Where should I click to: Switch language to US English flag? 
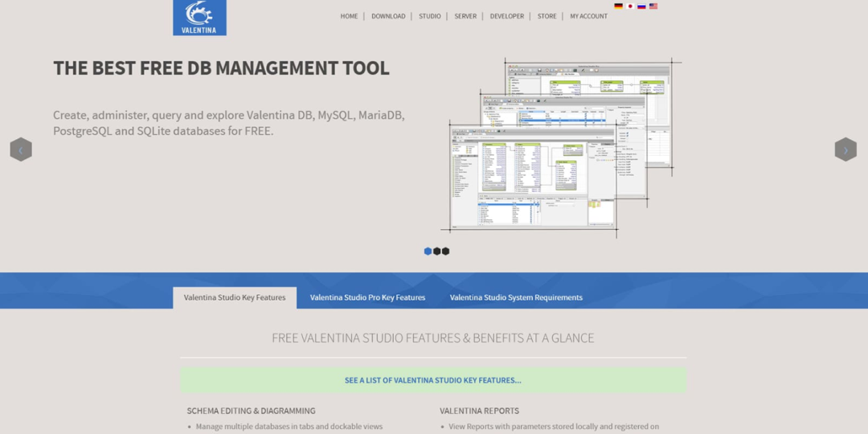click(653, 6)
